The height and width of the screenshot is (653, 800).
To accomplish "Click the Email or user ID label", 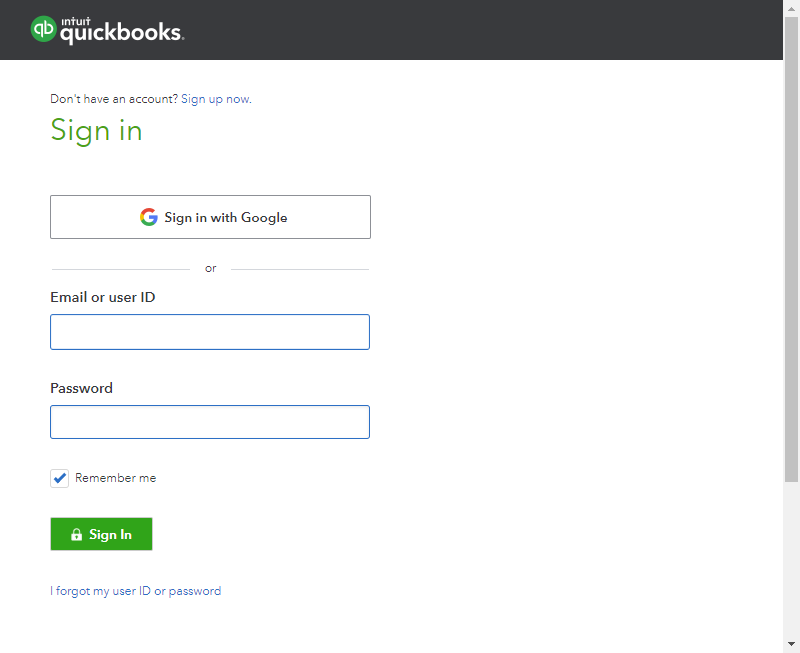I will tap(104, 297).
